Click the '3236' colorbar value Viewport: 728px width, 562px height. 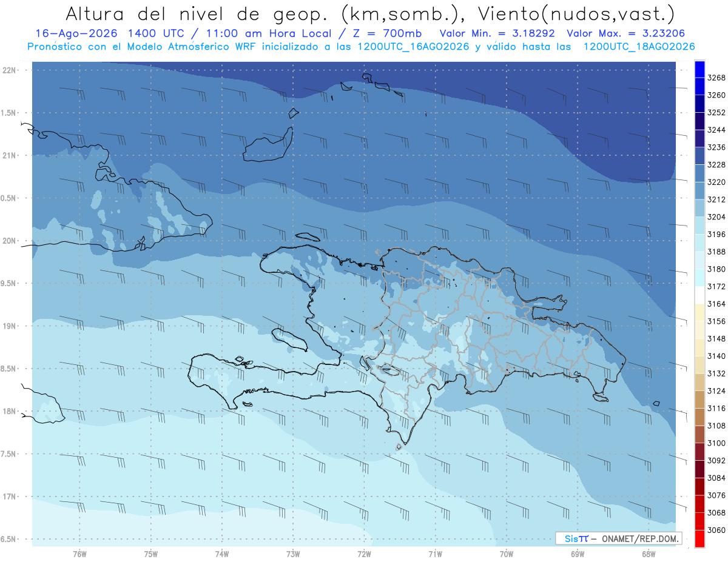[716, 147]
